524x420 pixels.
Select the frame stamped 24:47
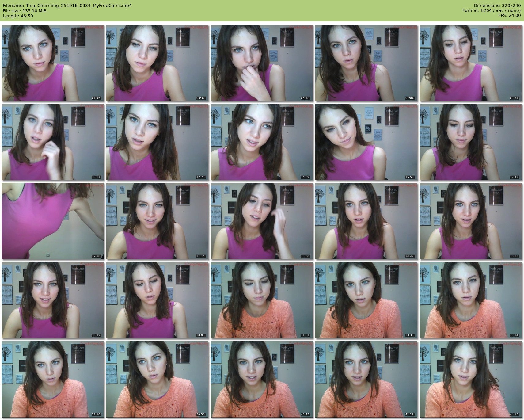[366, 221]
